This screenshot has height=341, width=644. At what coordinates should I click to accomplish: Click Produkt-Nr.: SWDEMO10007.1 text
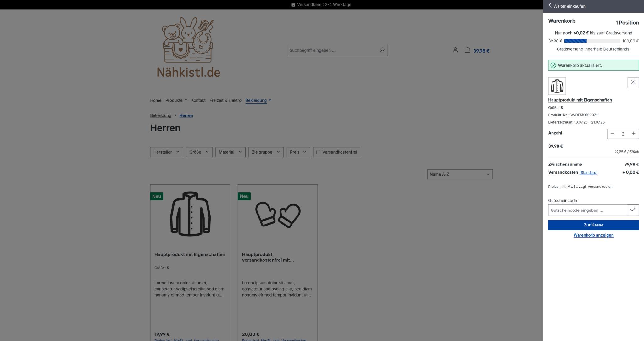coord(573,115)
